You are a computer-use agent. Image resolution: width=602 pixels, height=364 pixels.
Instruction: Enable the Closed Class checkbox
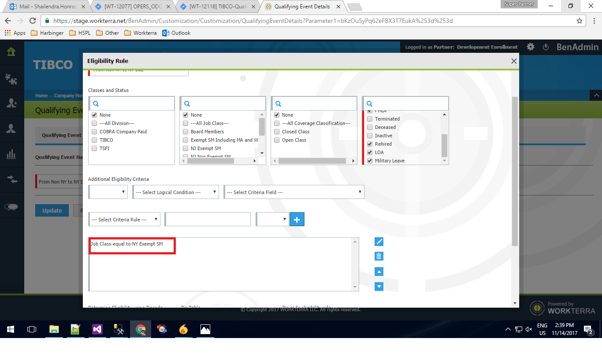click(277, 132)
